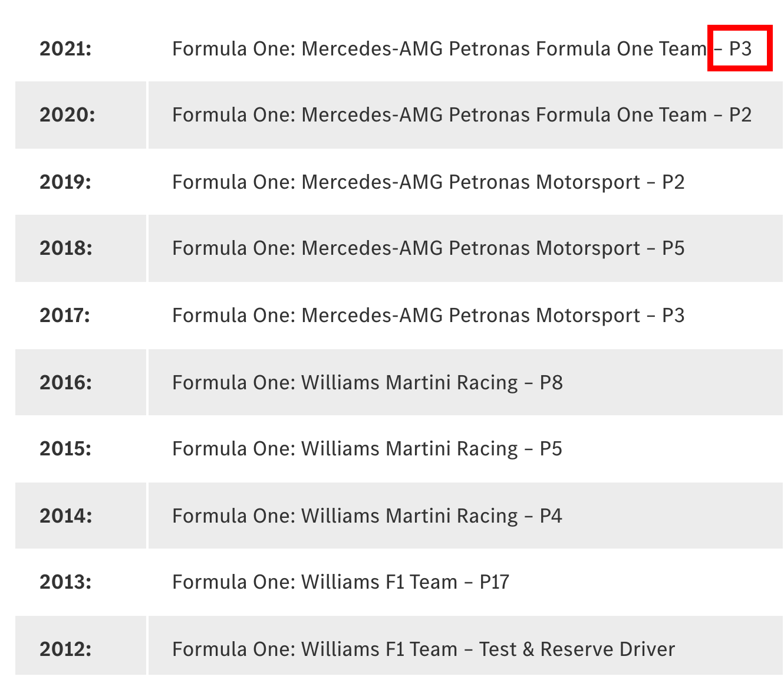Select the 2014 year cell
784x676 pixels.
click(x=66, y=516)
